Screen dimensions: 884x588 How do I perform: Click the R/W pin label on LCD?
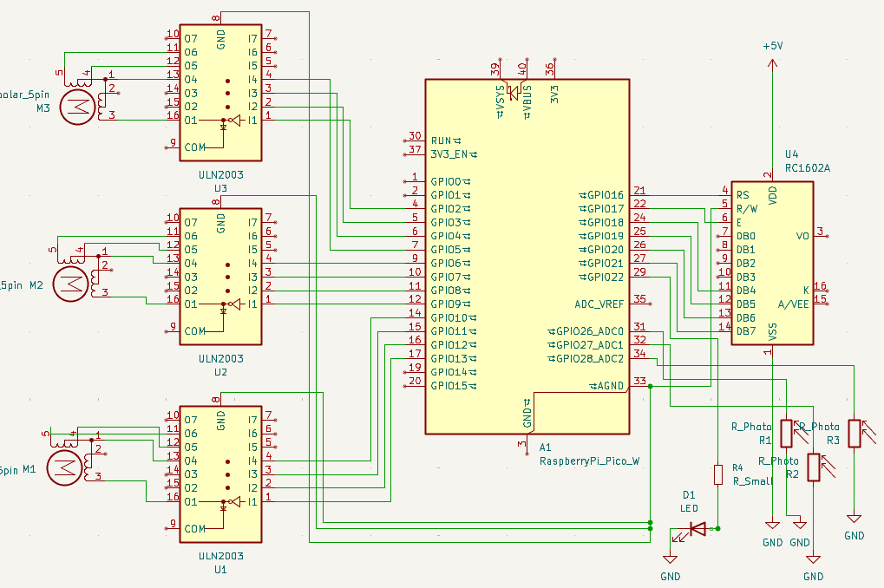(747, 209)
